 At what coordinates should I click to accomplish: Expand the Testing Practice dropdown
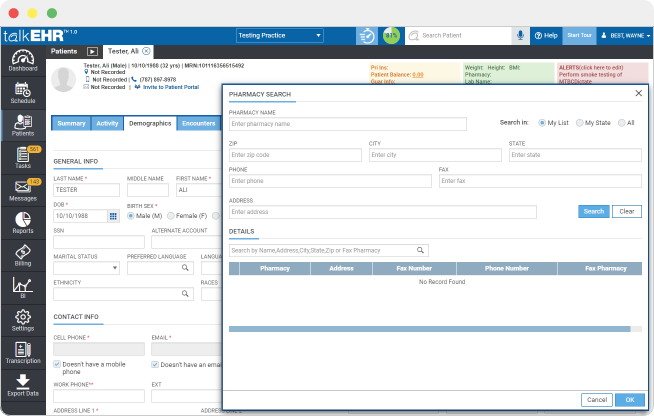279,35
